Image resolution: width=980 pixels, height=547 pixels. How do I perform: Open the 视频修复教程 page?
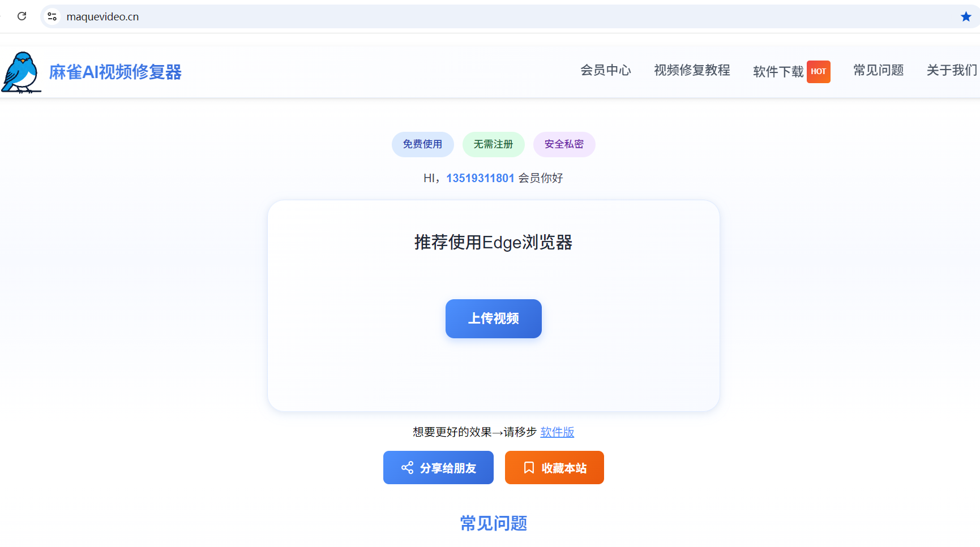point(691,70)
